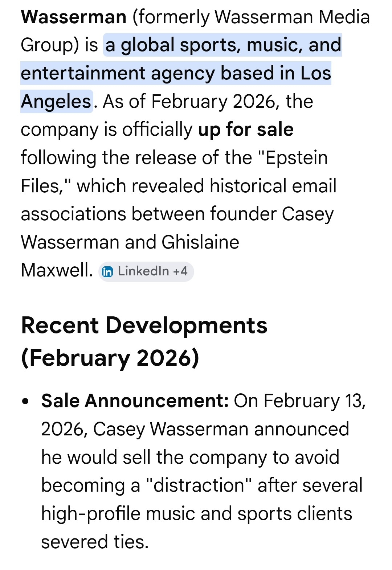Viewport: 392px width, 570px height.
Task: Click the "Epstein" quoted term
Action: click(297, 158)
